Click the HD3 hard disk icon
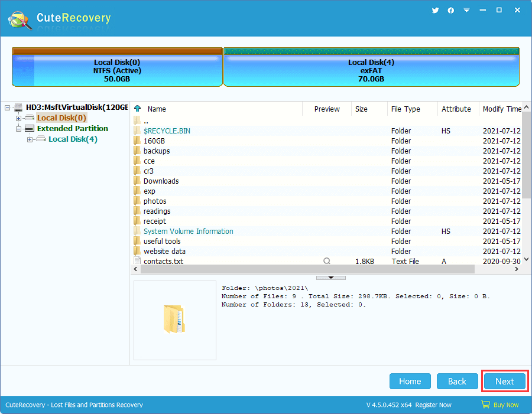 18,107
